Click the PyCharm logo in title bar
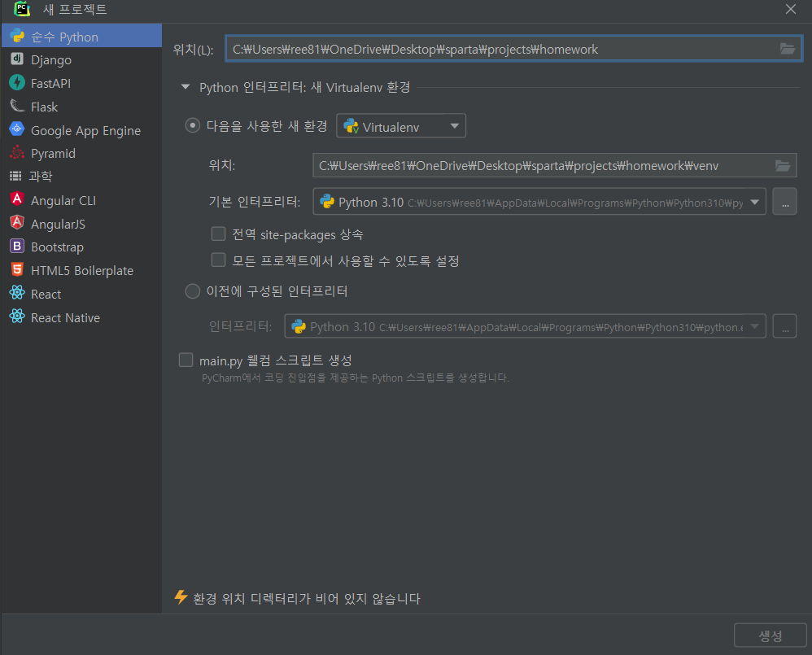The height and width of the screenshot is (655, 812). coord(22,9)
